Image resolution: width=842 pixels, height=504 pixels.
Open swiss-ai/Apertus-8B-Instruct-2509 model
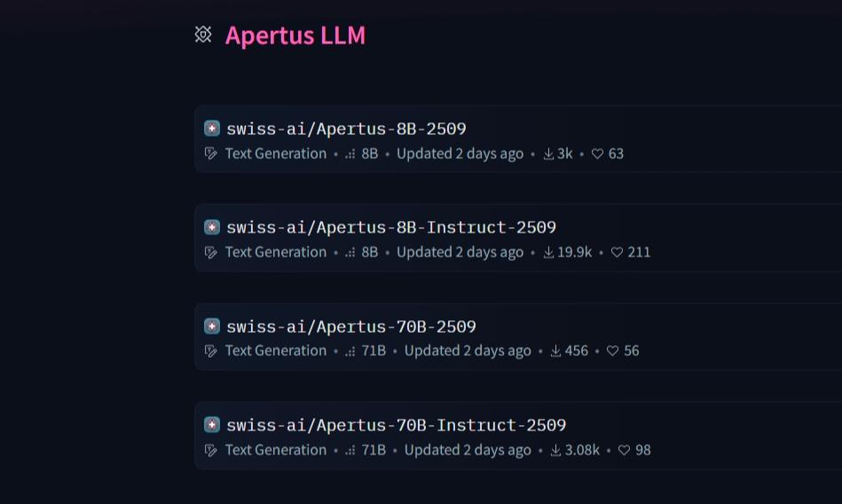[391, 227]
